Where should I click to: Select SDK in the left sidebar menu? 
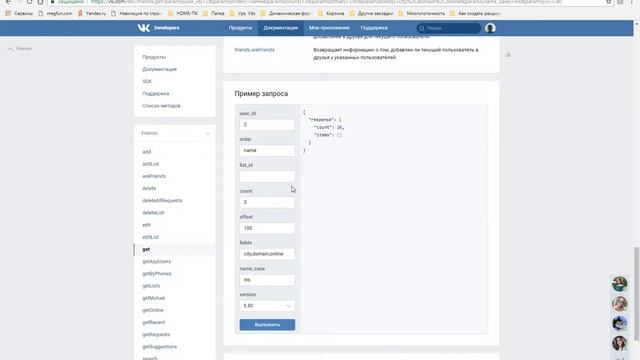147,82
